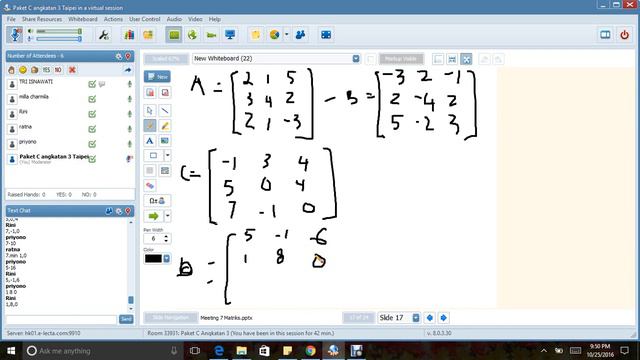Click the NO response button

pyautogui.click(x=58, y=70)
